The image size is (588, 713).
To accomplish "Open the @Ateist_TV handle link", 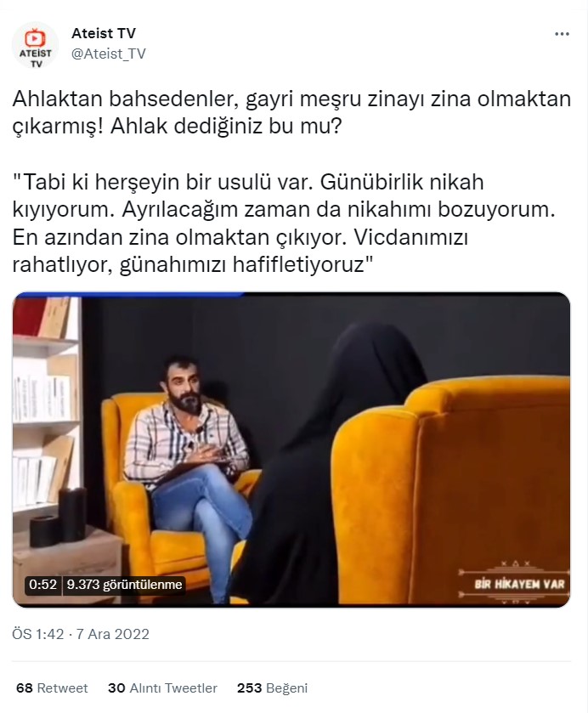I will pyautogui.click(x=109, y=54).
